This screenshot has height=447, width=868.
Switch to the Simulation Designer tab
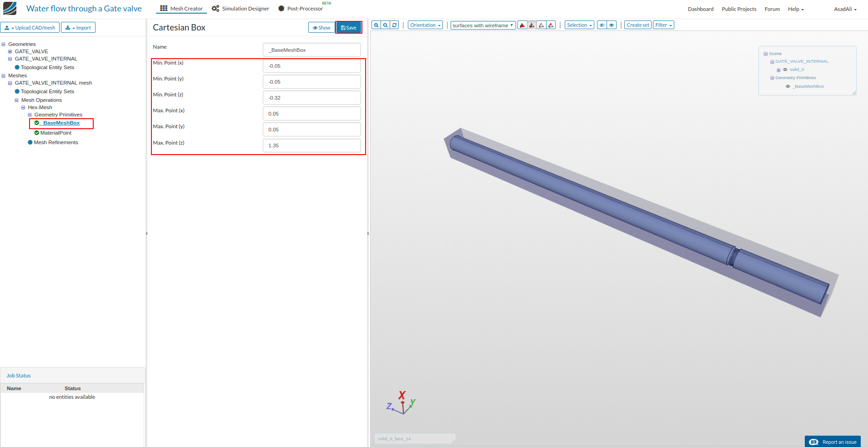(x=240, y=9)
